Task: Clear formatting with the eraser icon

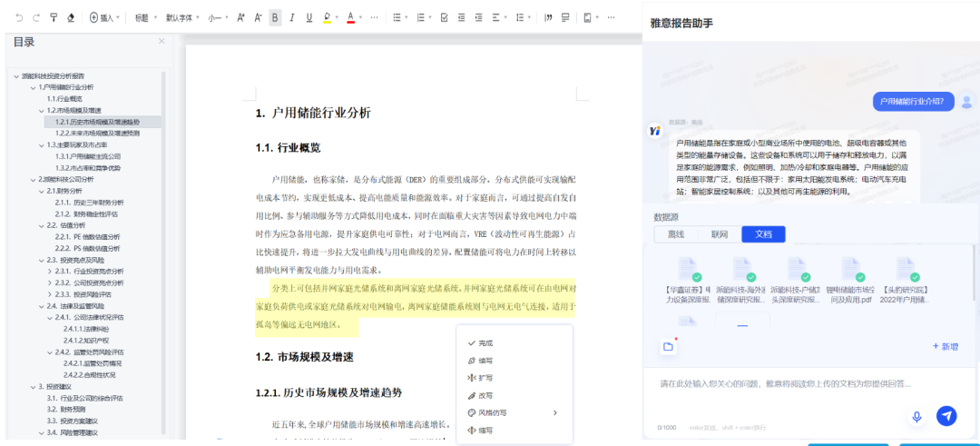Action: 71,17
